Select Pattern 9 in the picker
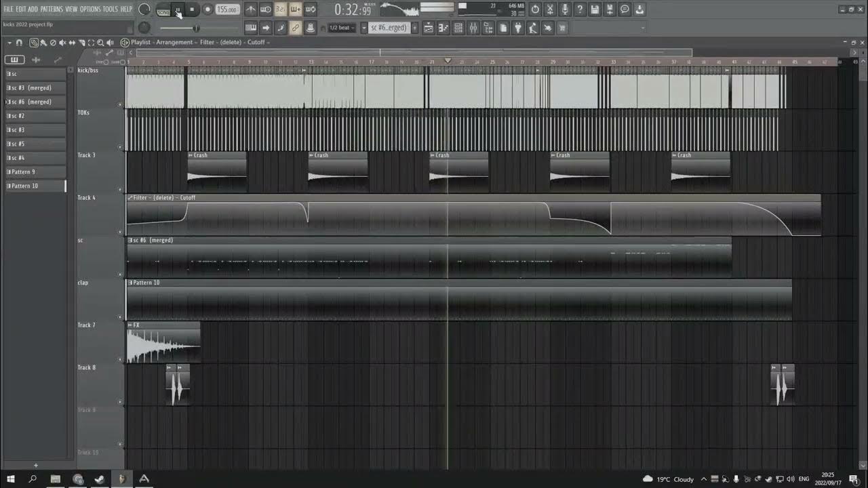This screenshot has height=488, width=868. 35,172
